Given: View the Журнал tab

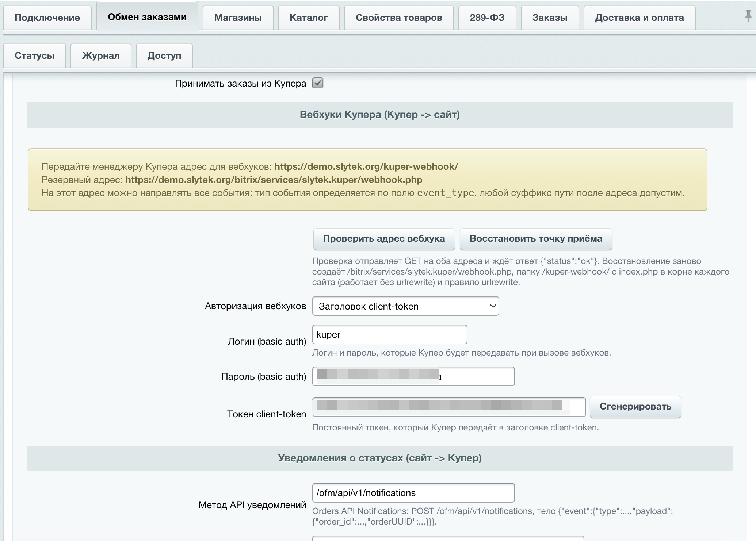Looking at the screenshot, I should (101, 55).
